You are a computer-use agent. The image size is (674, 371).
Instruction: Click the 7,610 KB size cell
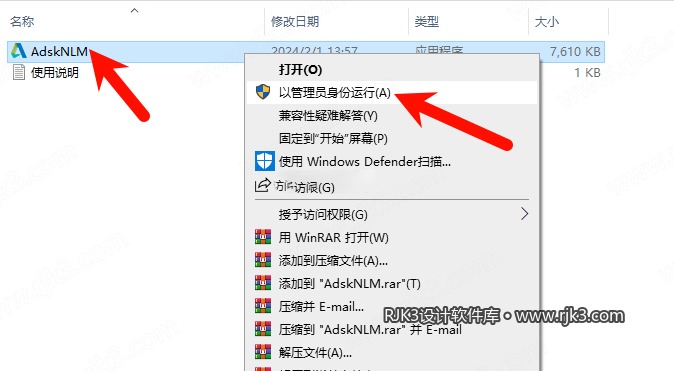tap(575, 52)
